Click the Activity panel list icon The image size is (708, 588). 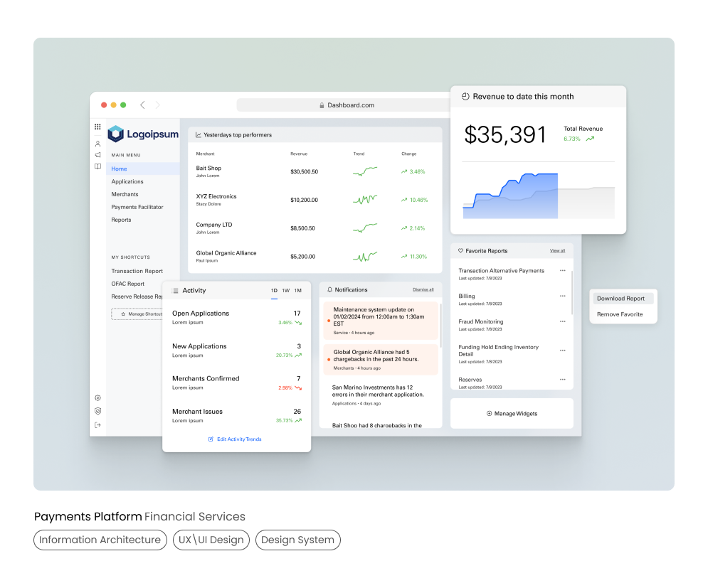[x=174, y=290]
